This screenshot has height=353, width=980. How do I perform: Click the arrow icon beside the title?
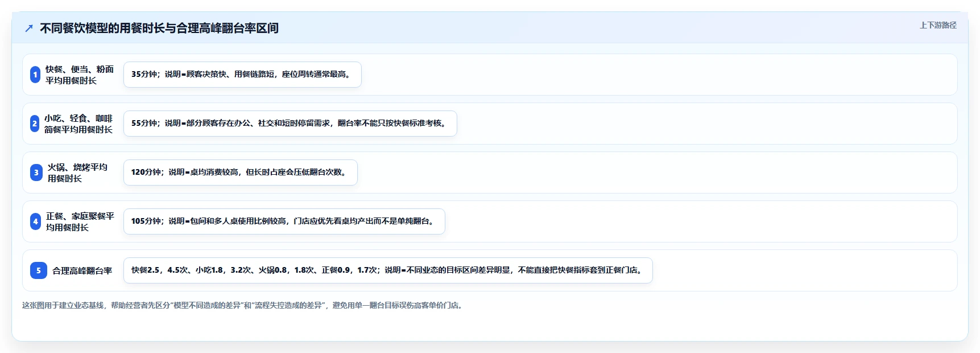point(29,28)
